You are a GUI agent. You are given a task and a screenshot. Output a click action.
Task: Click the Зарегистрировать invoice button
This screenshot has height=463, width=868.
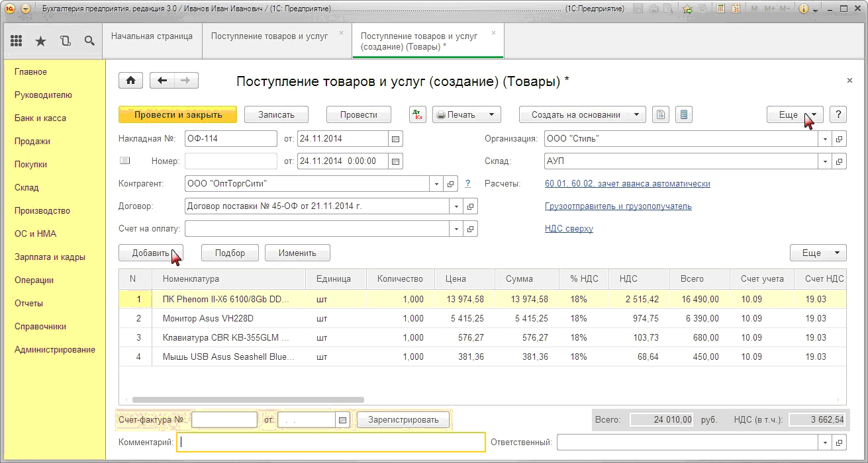[403, 420]
